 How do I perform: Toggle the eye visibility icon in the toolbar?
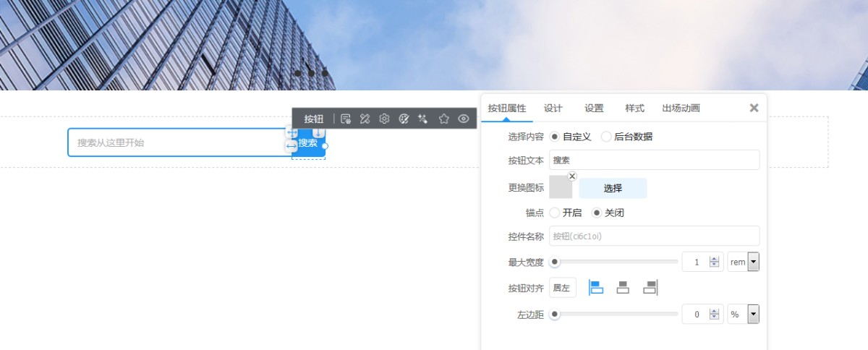(x=464, y=119)
